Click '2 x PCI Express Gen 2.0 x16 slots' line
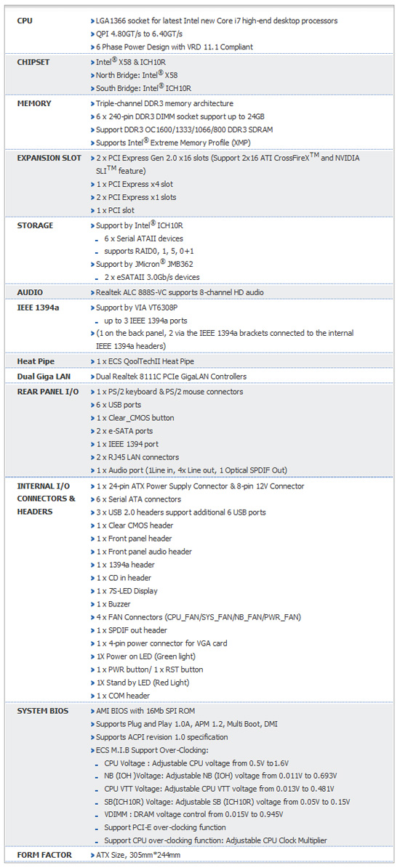The image size is (400, 868). tap(228, 164)
